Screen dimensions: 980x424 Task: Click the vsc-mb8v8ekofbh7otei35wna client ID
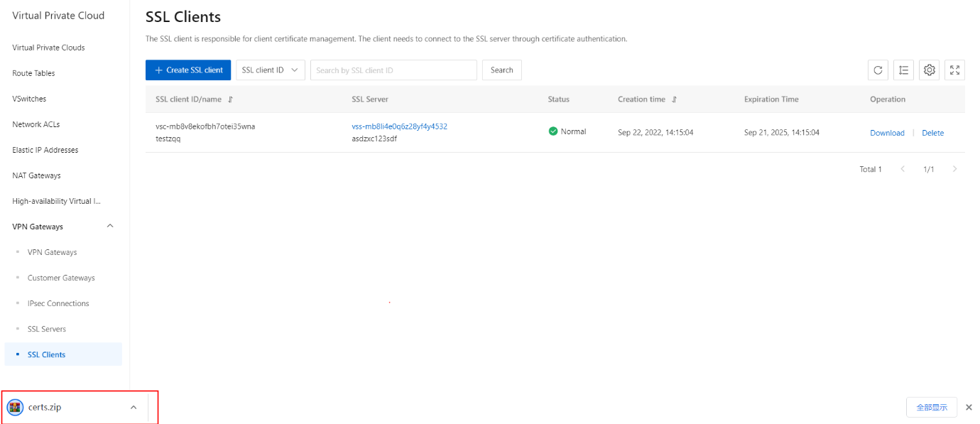[x=205, y=126]
